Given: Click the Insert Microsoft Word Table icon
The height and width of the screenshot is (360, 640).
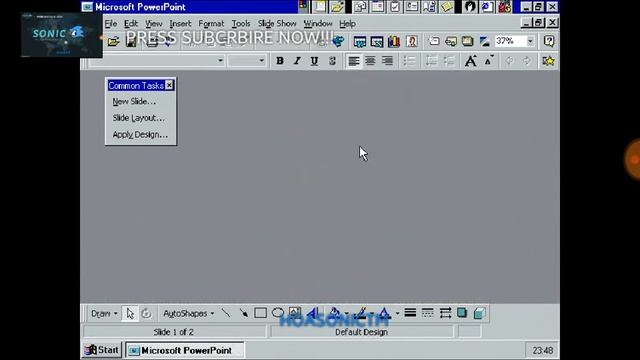Looking at the screenshot, I should (360, 41).
